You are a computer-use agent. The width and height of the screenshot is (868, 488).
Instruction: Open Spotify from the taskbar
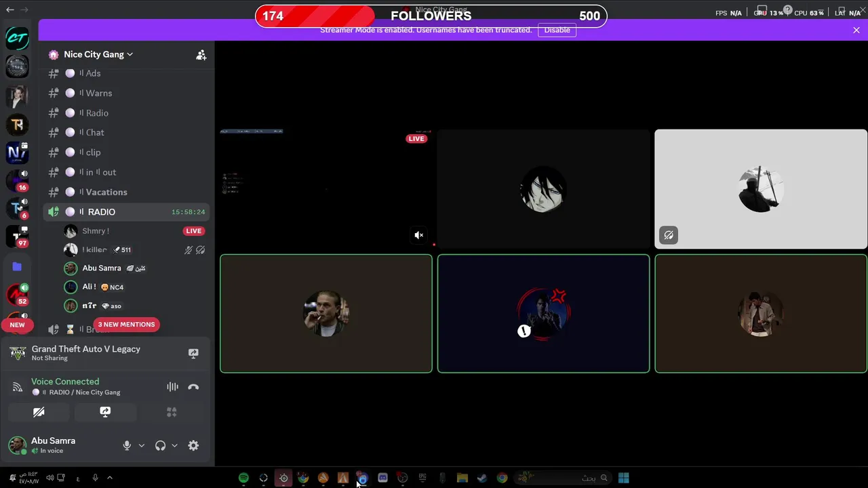tap(243, 478)
